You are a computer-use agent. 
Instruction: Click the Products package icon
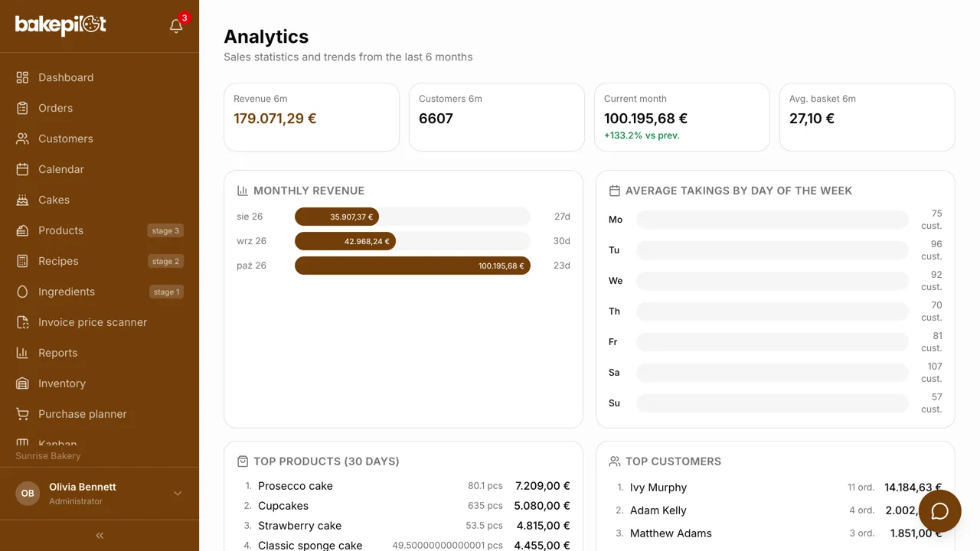[23, 230]
